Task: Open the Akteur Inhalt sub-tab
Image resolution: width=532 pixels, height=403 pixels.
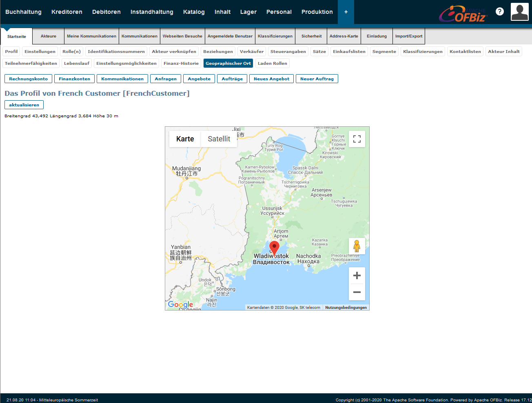Action: pos(504,51)
